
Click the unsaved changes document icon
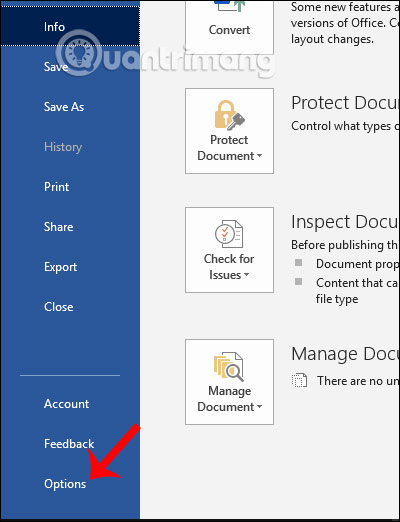tap(299, 380)
